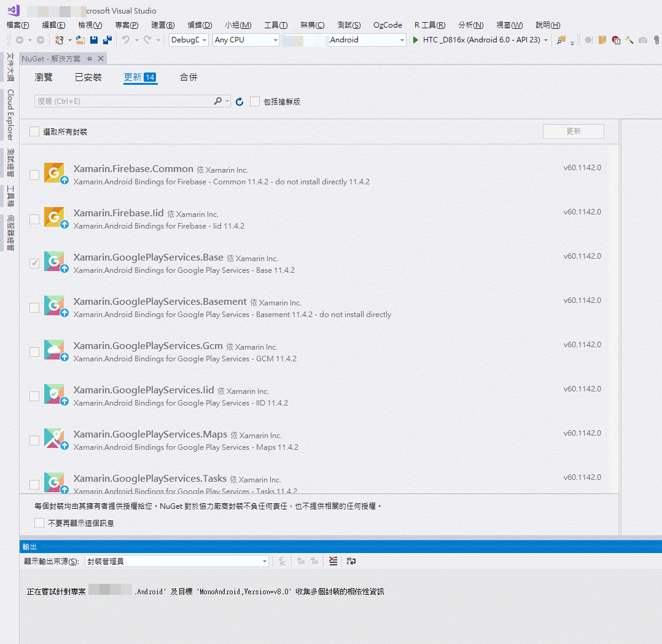Screen dimensions: 662x644
Task: Switch to the 已安裝 Installed tab
Action: (x=88, y=77)
